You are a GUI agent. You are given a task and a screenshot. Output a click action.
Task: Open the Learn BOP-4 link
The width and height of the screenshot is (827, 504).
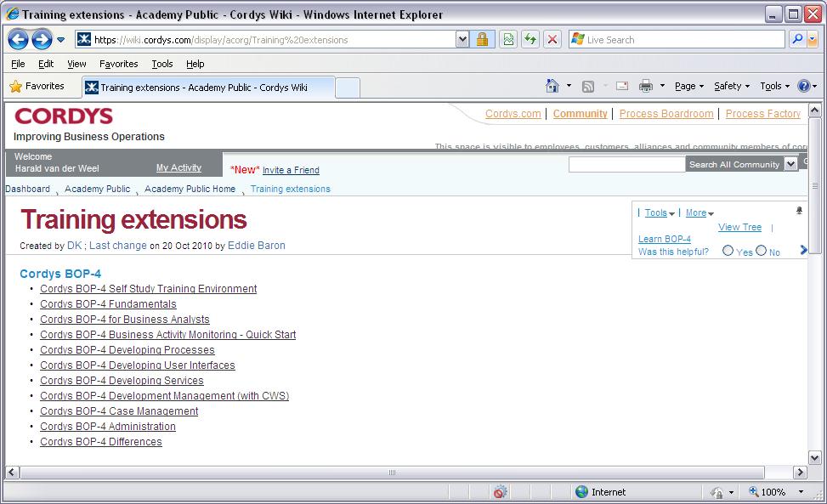(664, 240)
